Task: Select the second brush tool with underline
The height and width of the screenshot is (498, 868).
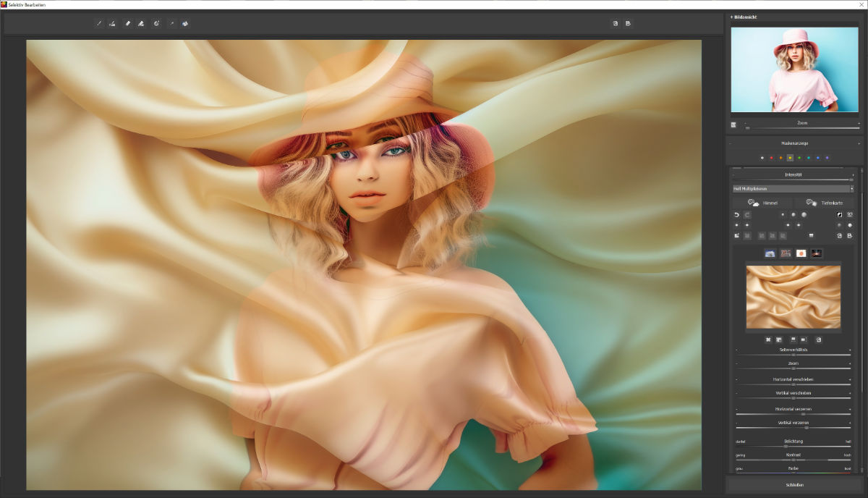Action: click(112, 23)
